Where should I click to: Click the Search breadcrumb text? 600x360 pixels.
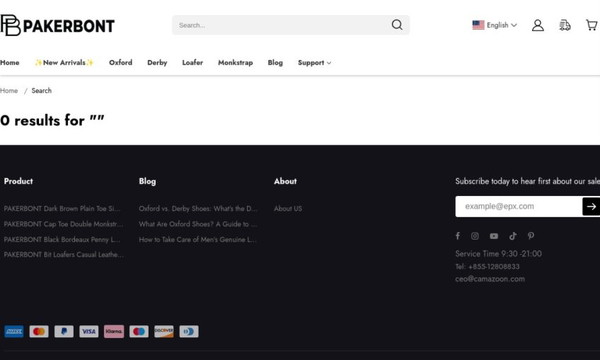tap(41, 91)
